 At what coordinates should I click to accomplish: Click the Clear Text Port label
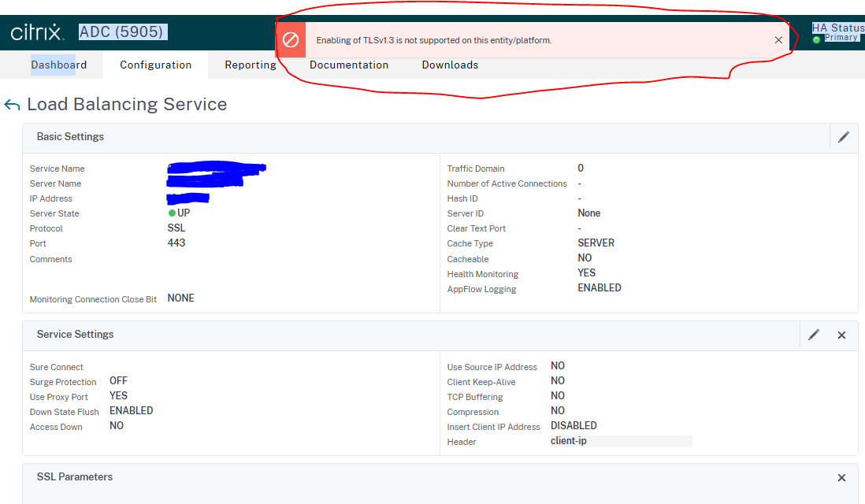click(x=476, y=228)
